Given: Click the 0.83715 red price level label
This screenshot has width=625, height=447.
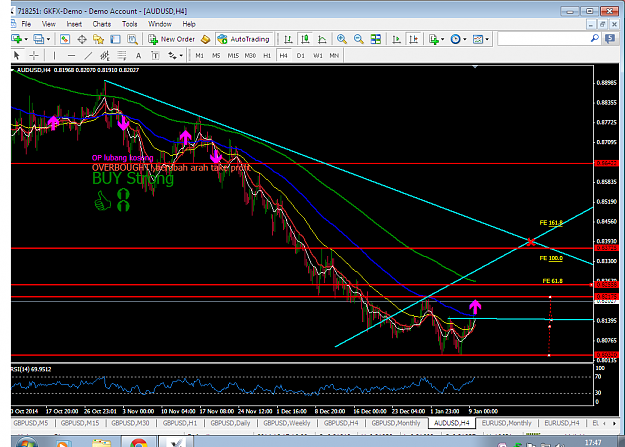Looking at the screenshot, I should 606,248.
